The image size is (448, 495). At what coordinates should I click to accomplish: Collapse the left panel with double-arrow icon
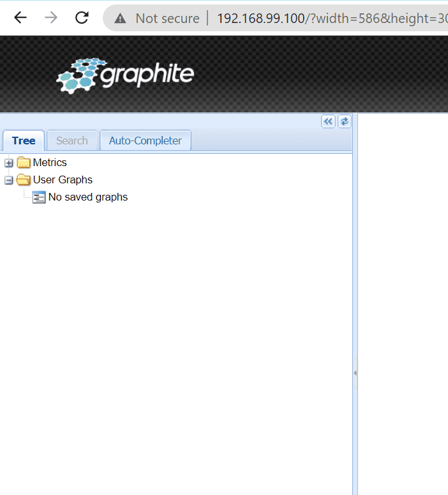[x=328, y=121]
